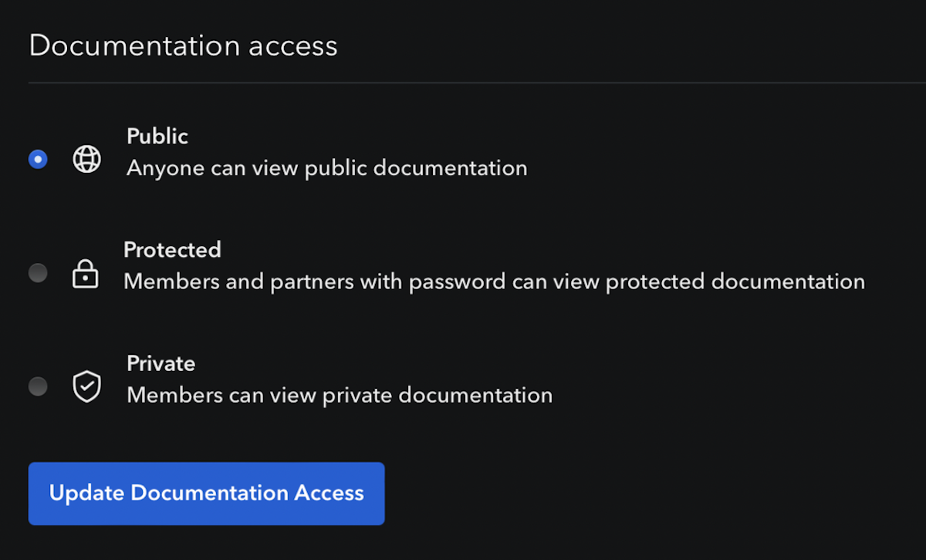Click the private documentation description text
Image resolution: width=926 pixels, height=560 pixels.
pyautogui.click(x=340, y=394)
